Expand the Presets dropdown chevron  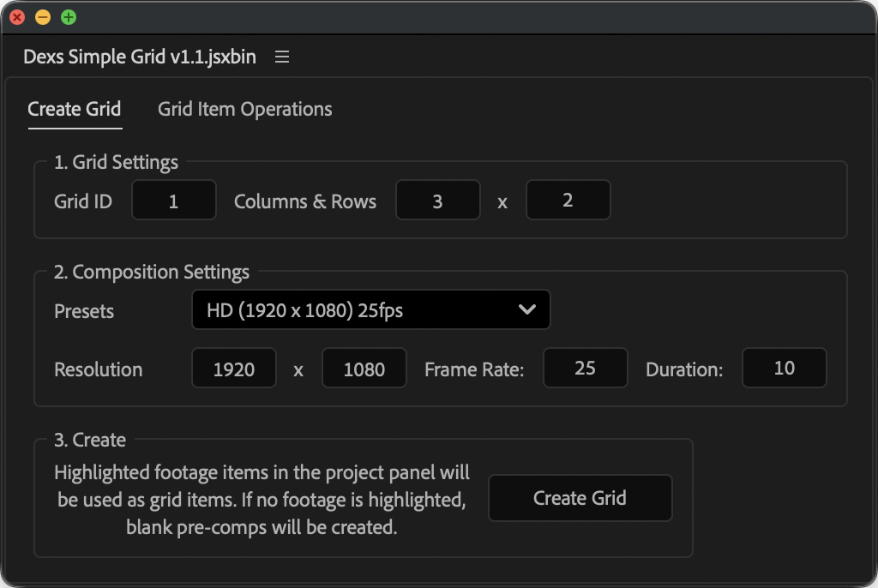527,310
